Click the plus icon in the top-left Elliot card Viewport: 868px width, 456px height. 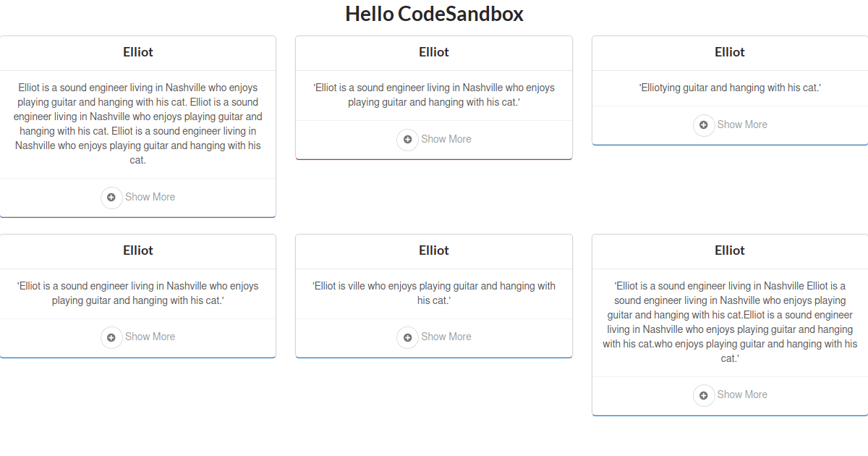pyautogui.click(x=111, y=197)
